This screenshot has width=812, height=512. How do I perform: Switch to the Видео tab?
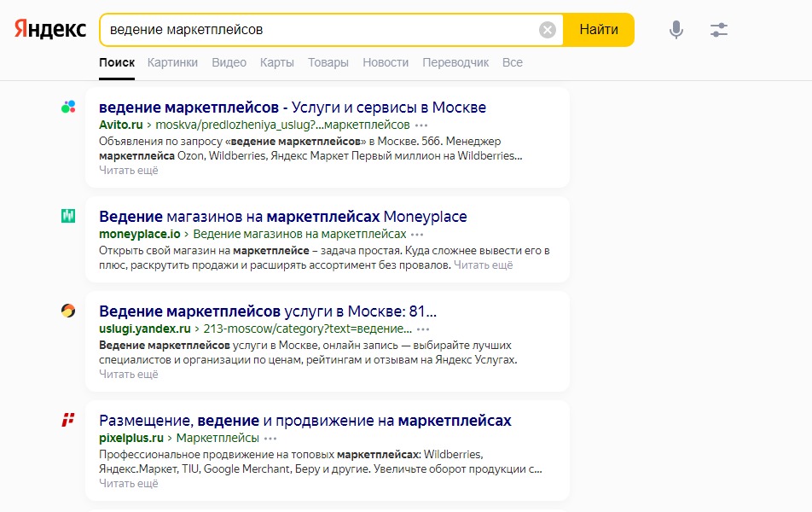pyautogui.click(x=229, y=62)
